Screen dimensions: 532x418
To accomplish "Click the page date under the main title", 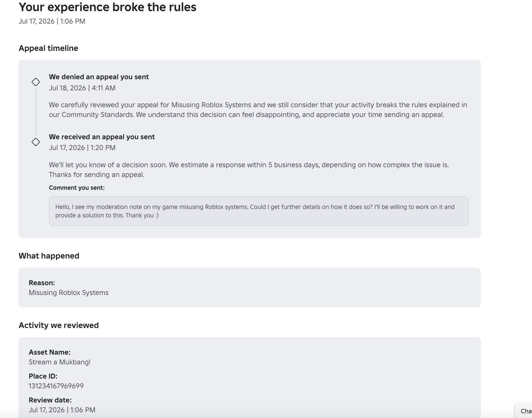I will pos(52,21).
